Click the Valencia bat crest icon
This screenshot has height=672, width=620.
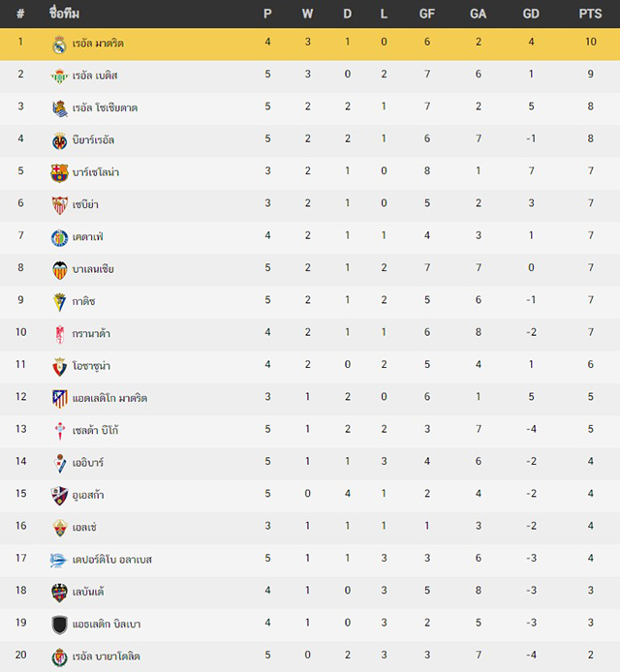pyautogui.click(x=60, y=270)
